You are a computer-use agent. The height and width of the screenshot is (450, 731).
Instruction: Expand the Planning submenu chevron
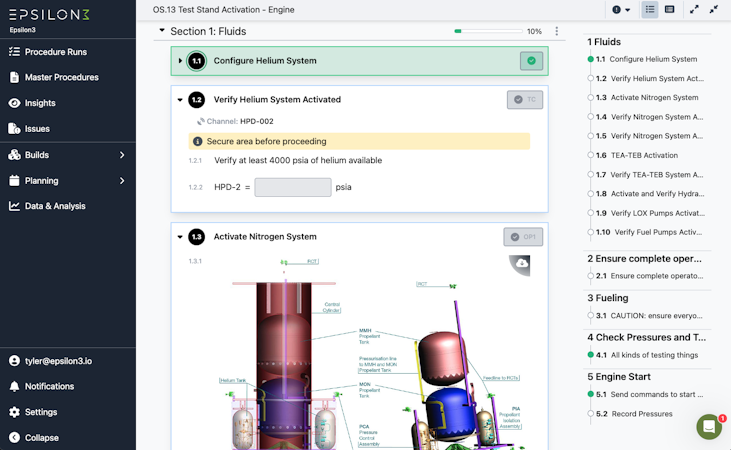tap(122, 180)
